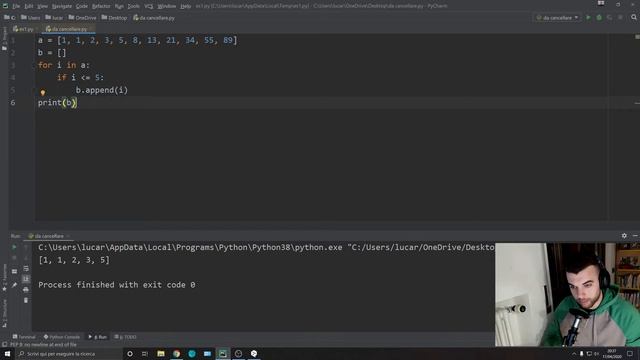Click the da cancellare.py breadcrumb file
The height and width of the screenshot is (360, 640).
tap(154, 18)
